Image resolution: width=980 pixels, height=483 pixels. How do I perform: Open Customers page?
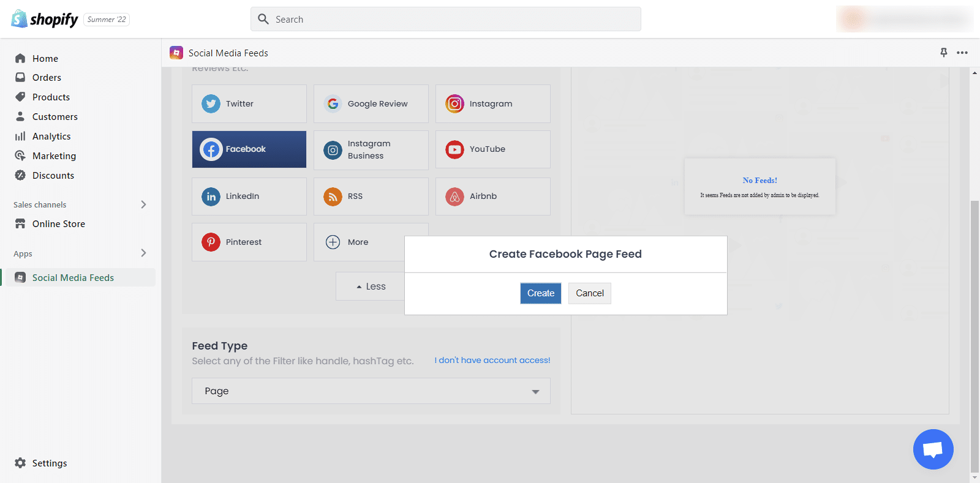[x=55, y=117]
